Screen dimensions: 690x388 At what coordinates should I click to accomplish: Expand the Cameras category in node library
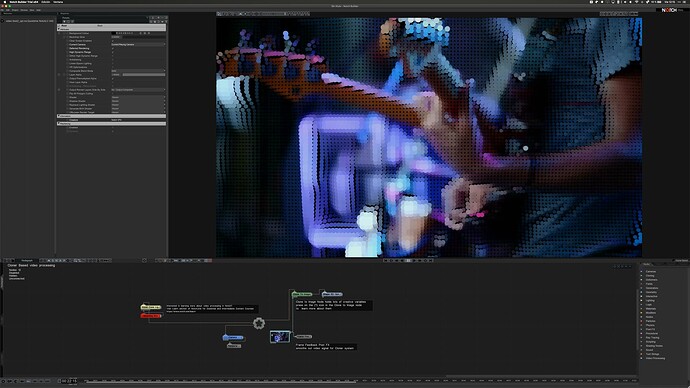pos(641,271)
